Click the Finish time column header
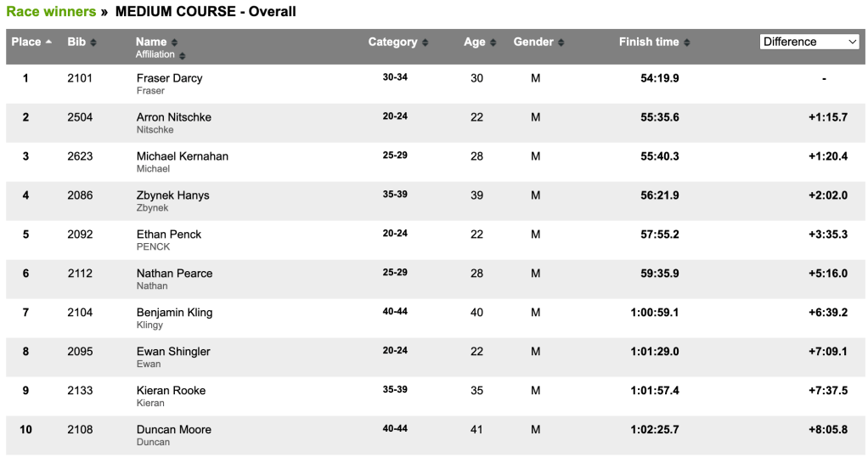The height and width of the screenshot is (458, 868). pyautogui.click(x=649, y=42)
